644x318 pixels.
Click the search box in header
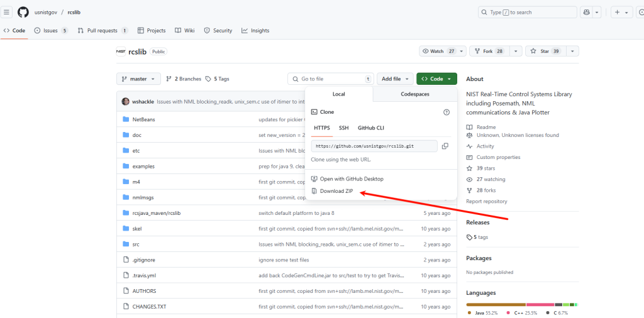[528, 13]
